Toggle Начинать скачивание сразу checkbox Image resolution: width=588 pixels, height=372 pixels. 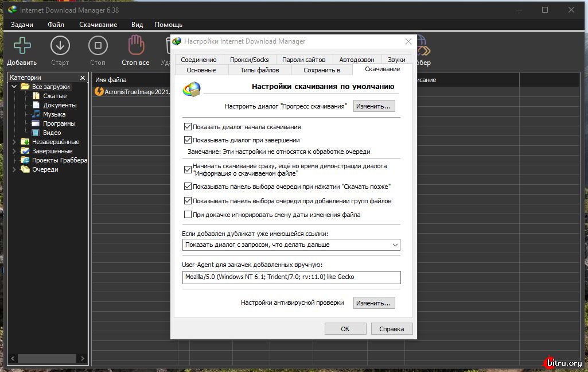click(x=188, y=170)
